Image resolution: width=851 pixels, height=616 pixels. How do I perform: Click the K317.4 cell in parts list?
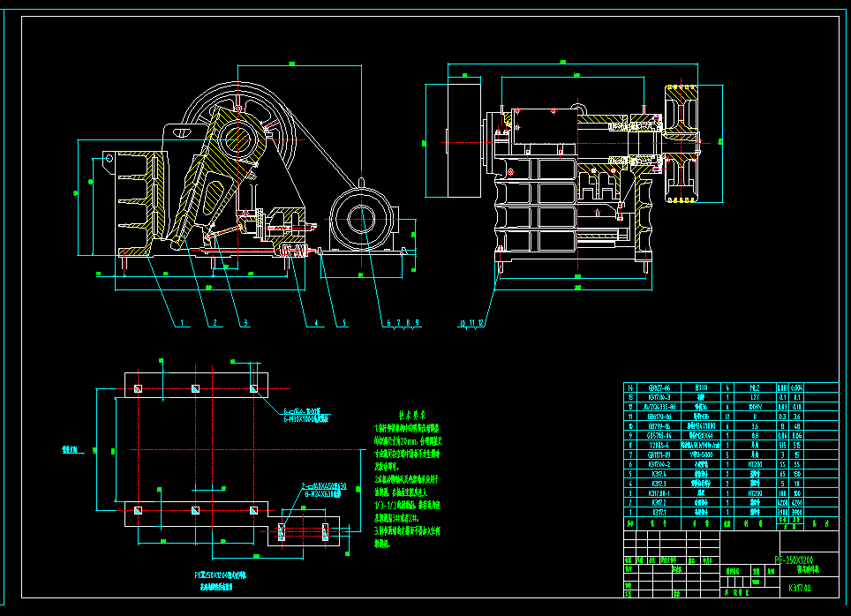pyautogui.click(x=659, y=474)
